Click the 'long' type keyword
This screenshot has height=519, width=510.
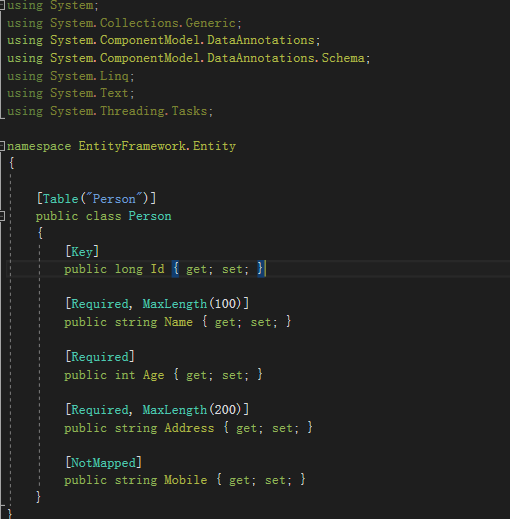click(129, 269)
